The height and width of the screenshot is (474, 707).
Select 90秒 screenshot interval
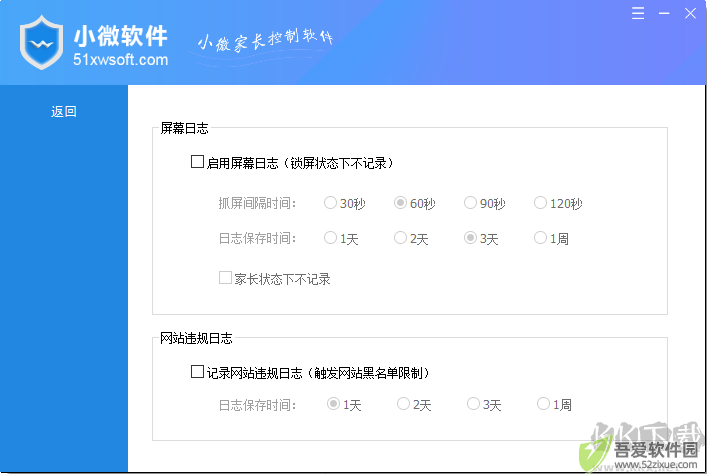pyautogui.click(x=470, y=202)
